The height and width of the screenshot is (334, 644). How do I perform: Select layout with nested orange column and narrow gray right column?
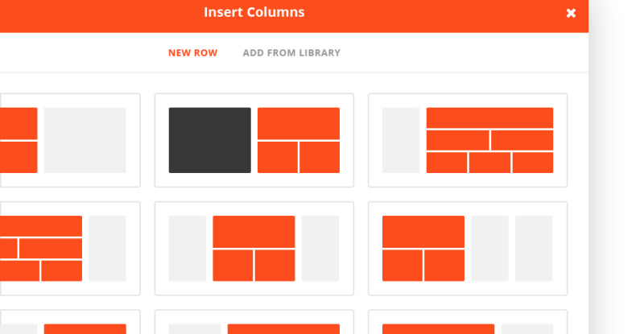(x=70, y=248)
